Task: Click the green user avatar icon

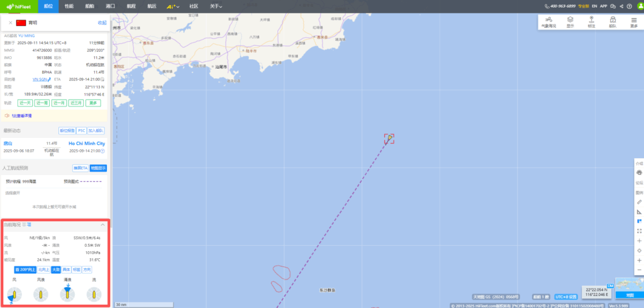Action: point(640,6)
